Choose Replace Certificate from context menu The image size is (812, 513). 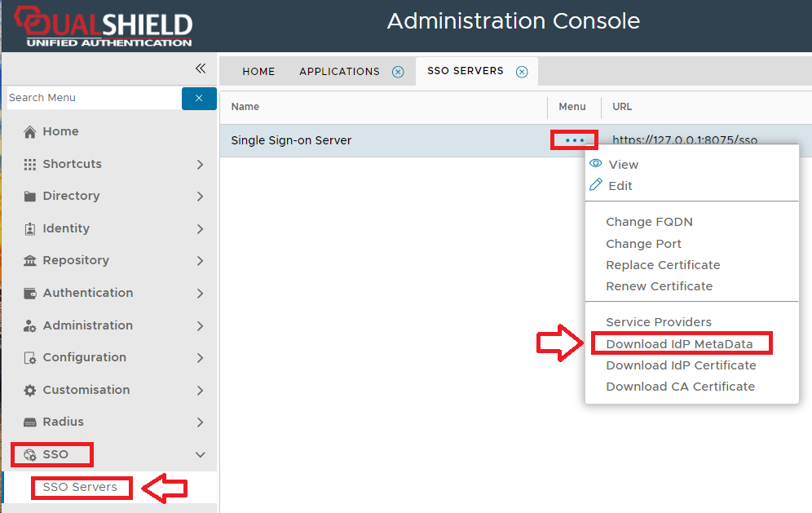(663, 265)
